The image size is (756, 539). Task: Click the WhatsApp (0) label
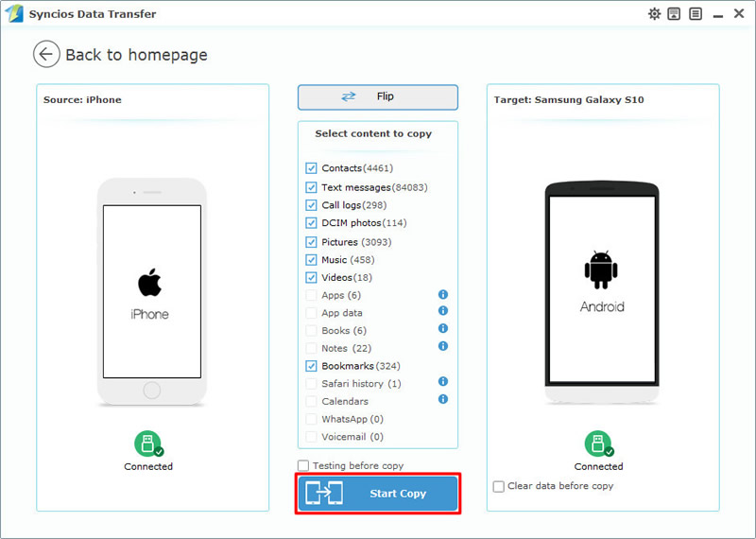352,419
